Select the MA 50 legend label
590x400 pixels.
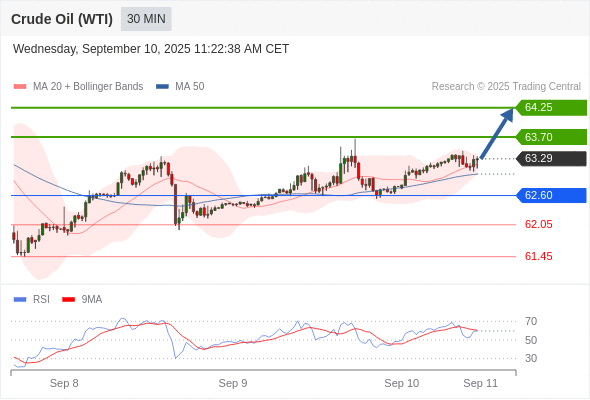[190, 87]
